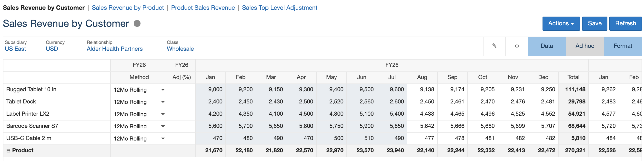Select Adj (%) cell for Tablet Dock

pos(181,102)
